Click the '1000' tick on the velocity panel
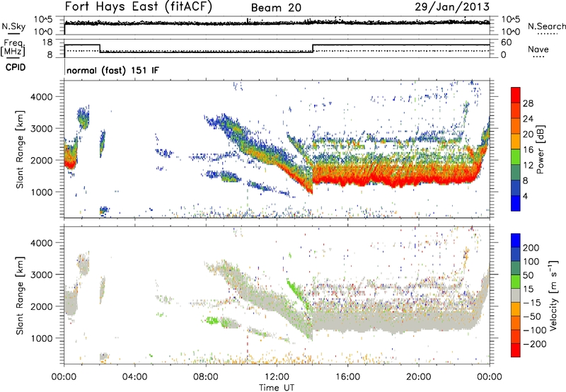The image size is (566, 392). point(42,338)
